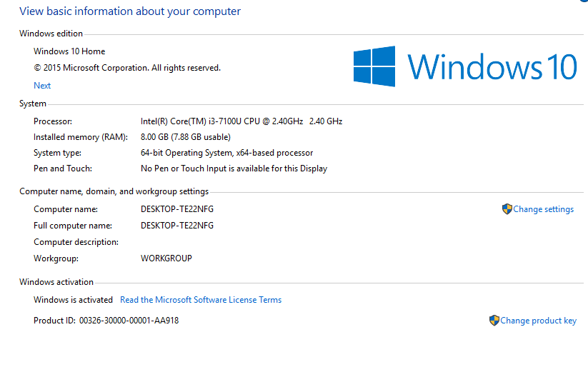Click the shield icon beside Change product key

click(494, 321)
